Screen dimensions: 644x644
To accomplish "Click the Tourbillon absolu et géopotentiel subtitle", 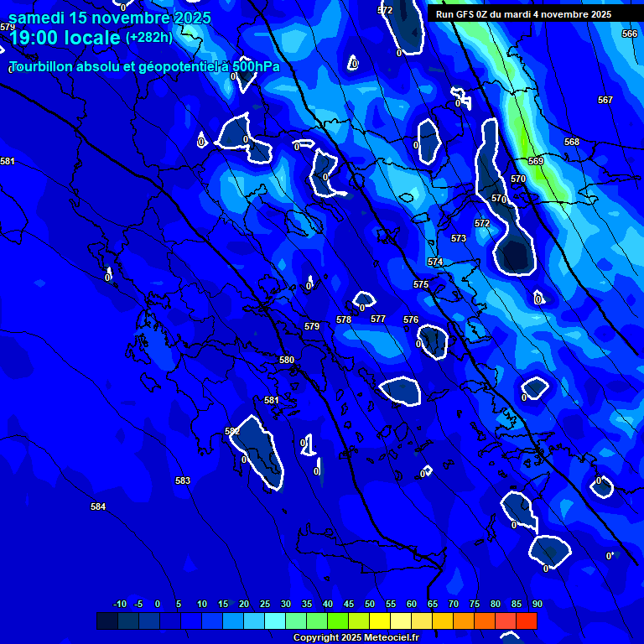I will [x=144, y=67].
